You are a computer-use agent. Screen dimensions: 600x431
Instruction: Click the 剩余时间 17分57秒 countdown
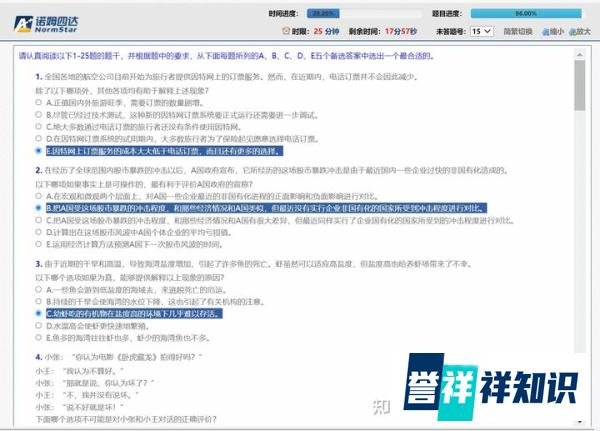click(x=383, y=31)
